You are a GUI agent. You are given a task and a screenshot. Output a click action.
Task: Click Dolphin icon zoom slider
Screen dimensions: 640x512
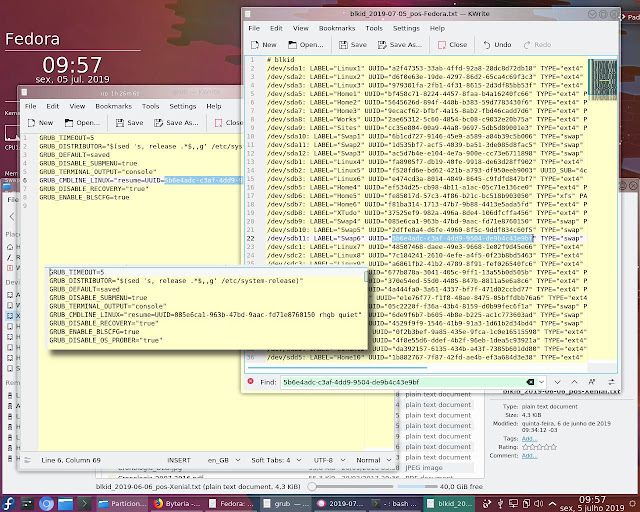[351, 486]
